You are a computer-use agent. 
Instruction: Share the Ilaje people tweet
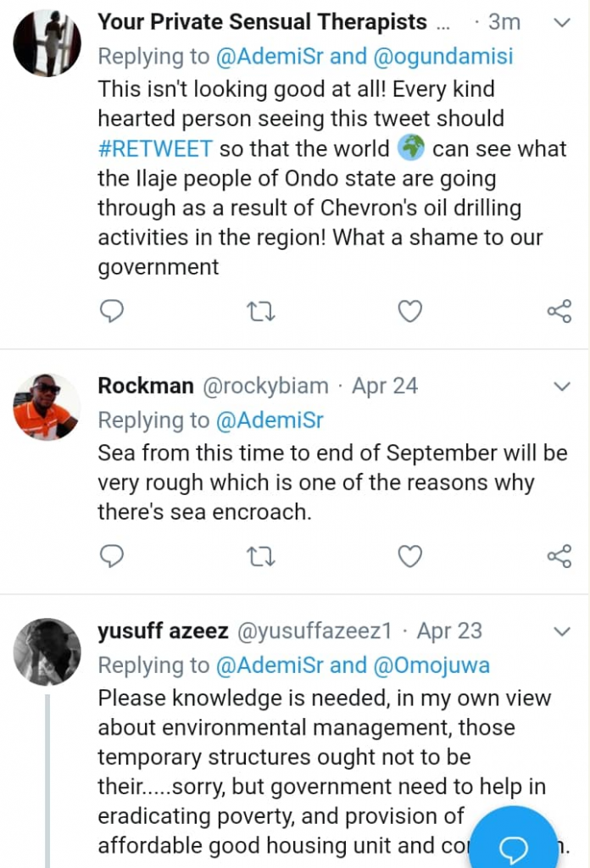click(559, 312)
